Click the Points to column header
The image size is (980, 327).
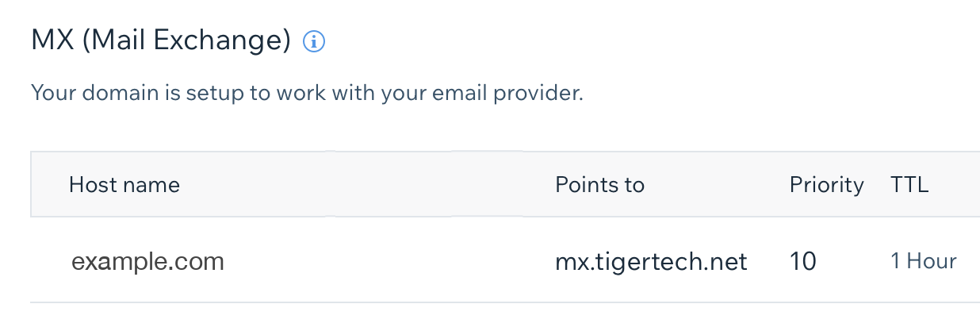tap(599, 185)
